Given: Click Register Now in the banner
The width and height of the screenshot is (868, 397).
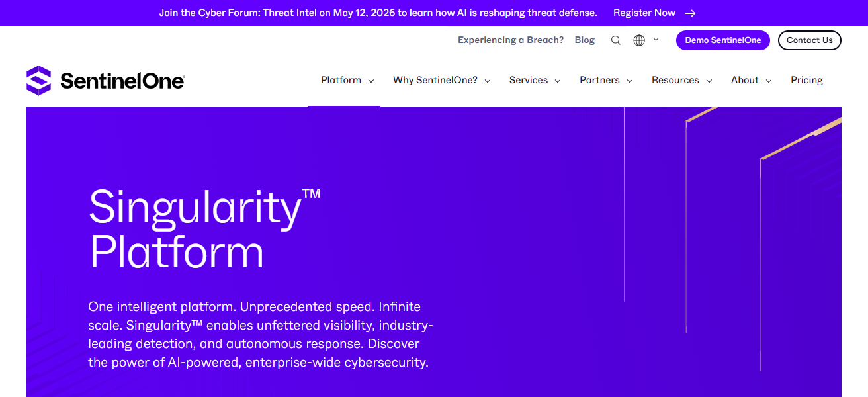Looking at the screenshot, I should coord(644,13).
